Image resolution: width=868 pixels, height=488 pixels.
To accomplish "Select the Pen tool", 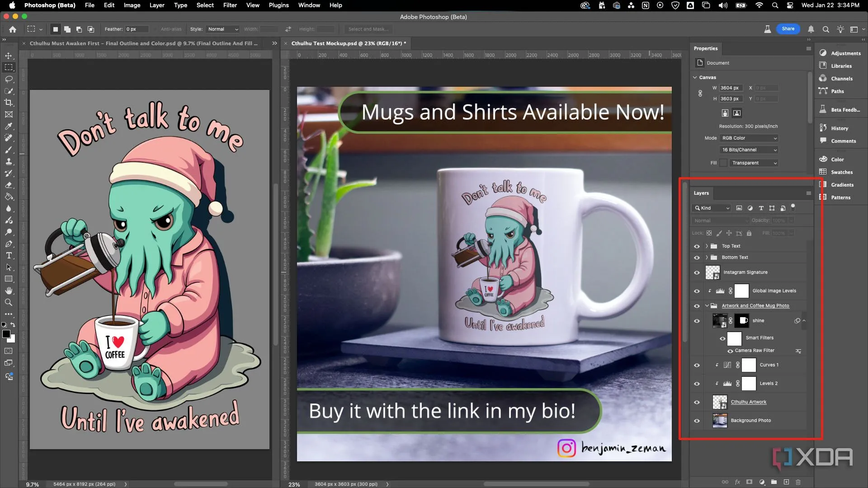I will pyautogui.click(x=9, y=244).
